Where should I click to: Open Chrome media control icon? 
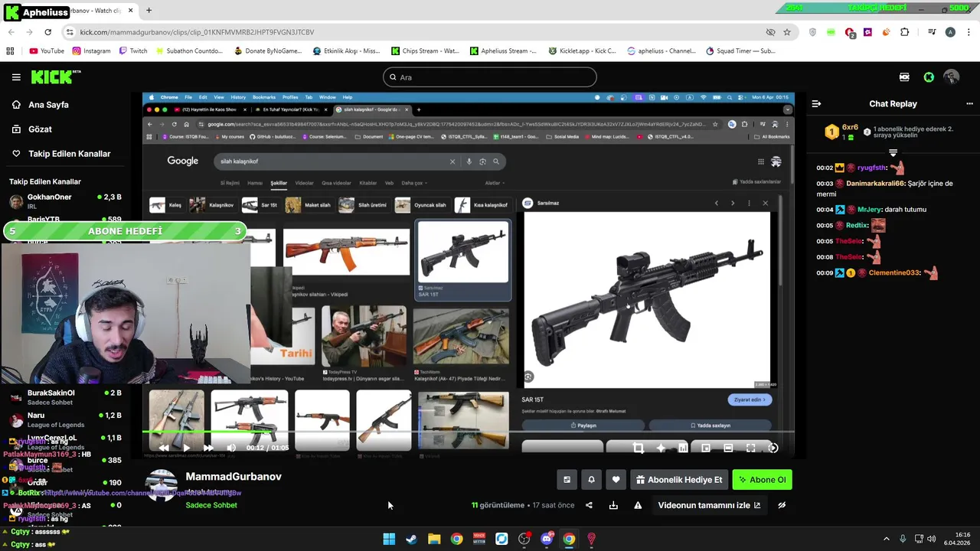click(932, 32)
